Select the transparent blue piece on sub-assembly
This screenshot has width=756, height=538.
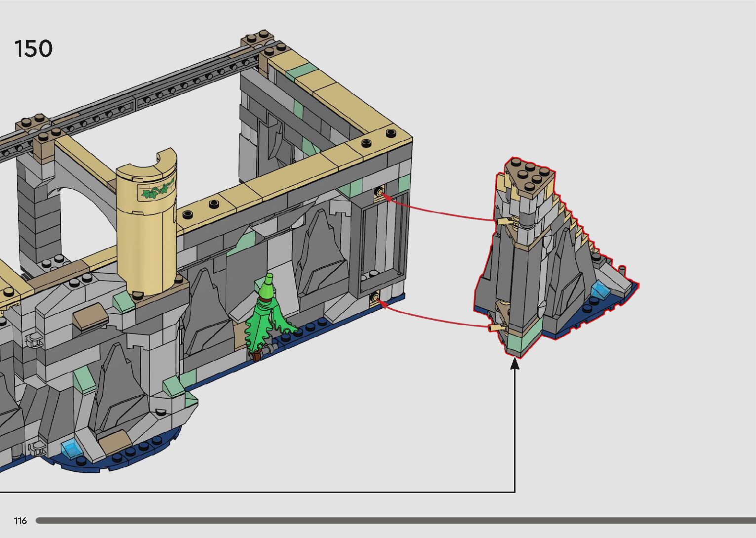(600, 290)
